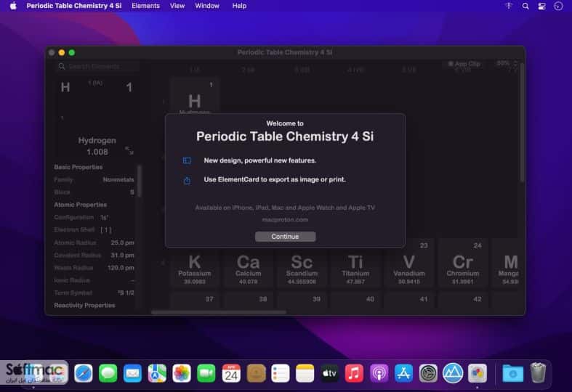Click the Atomic Radius 25.0 pm value

[x=122, y=242]
